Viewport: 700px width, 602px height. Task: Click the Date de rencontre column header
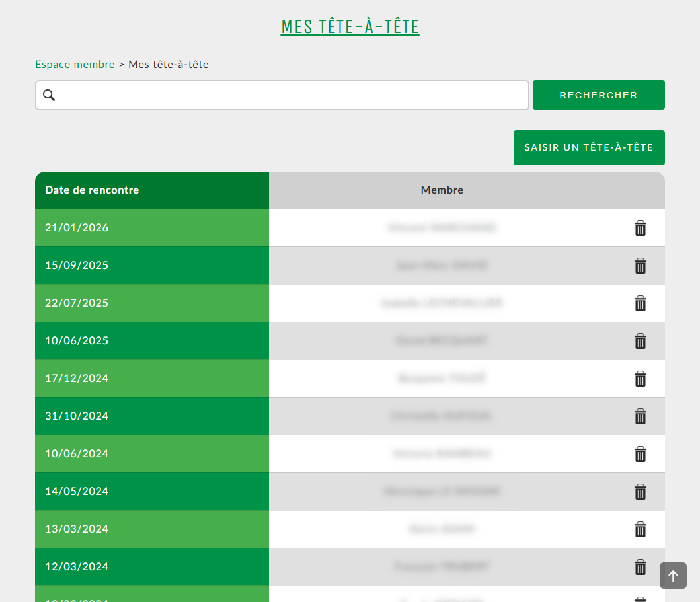[92, 190]
